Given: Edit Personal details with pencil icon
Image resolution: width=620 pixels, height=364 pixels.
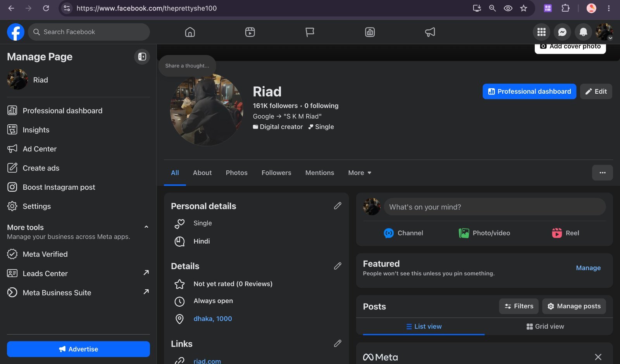Looking at the screenshot, I should click(x=338, y=206).
